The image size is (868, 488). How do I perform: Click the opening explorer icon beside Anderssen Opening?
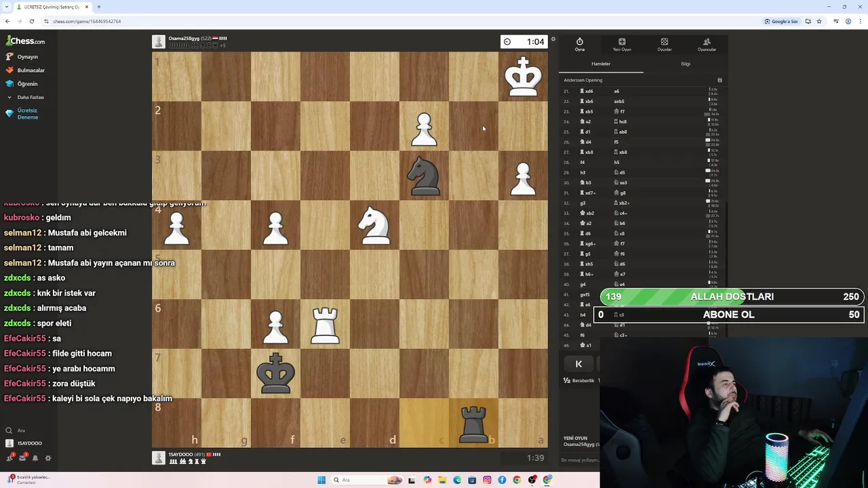[x=719, y=80]
